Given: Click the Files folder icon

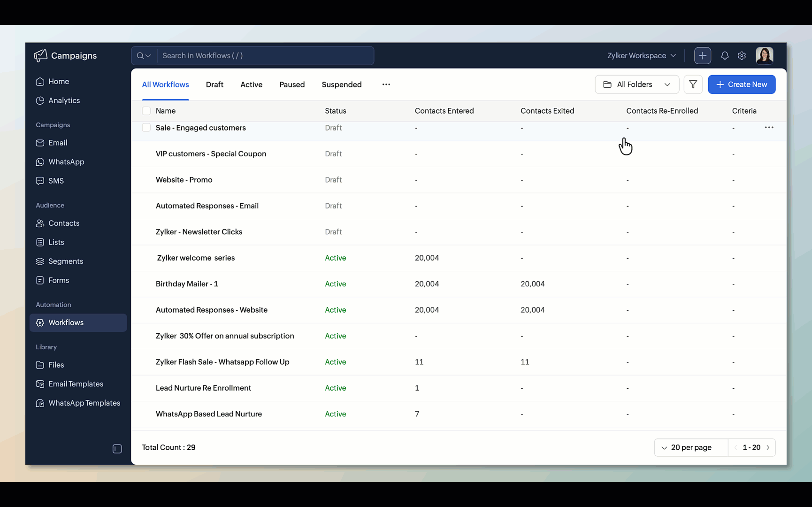Looking at the screenshot, I should (40, 365).
